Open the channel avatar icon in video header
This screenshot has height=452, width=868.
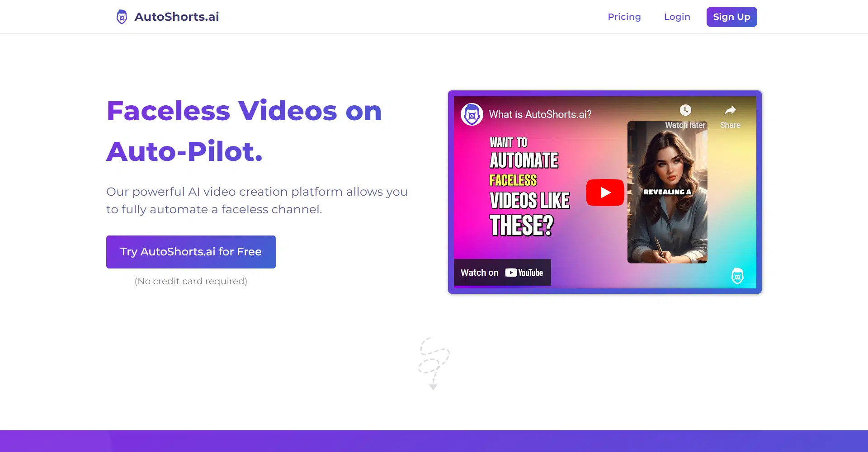click(x=472, y=115)
